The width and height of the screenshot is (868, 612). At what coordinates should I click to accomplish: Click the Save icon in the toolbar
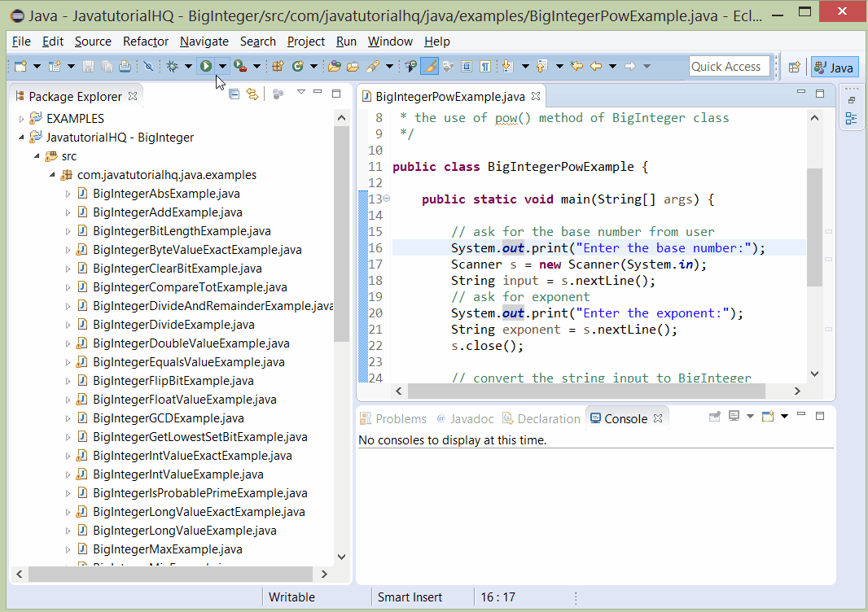click(x=88, y=67)
